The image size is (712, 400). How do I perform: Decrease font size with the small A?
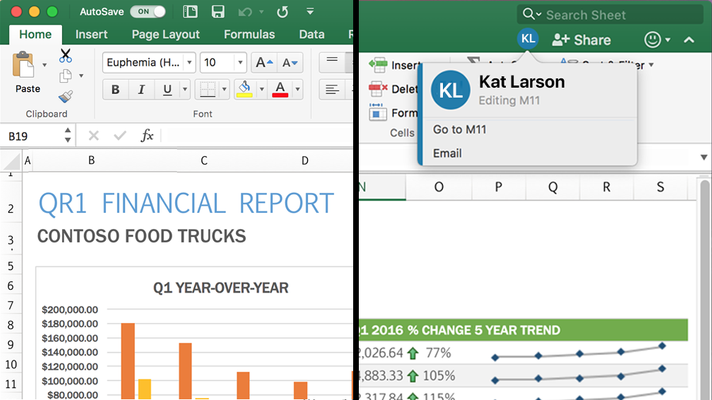[x=290, y=63]
